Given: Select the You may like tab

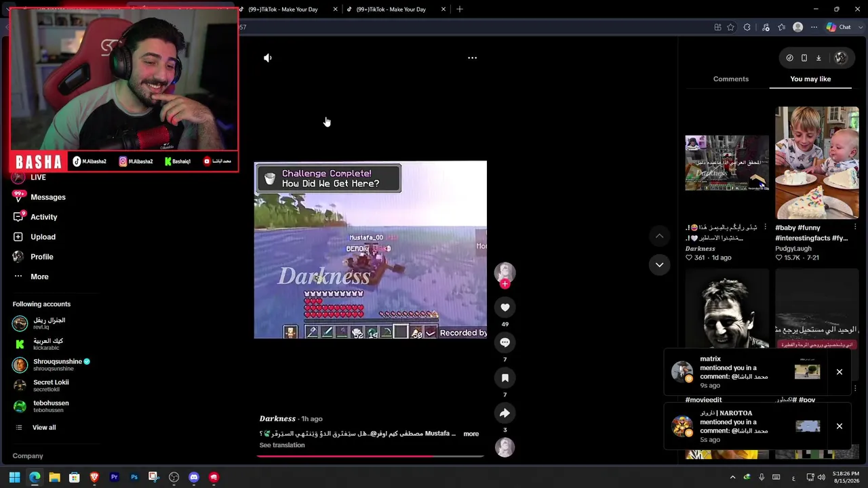Looking at the screenshot, I should pos(810,79).
